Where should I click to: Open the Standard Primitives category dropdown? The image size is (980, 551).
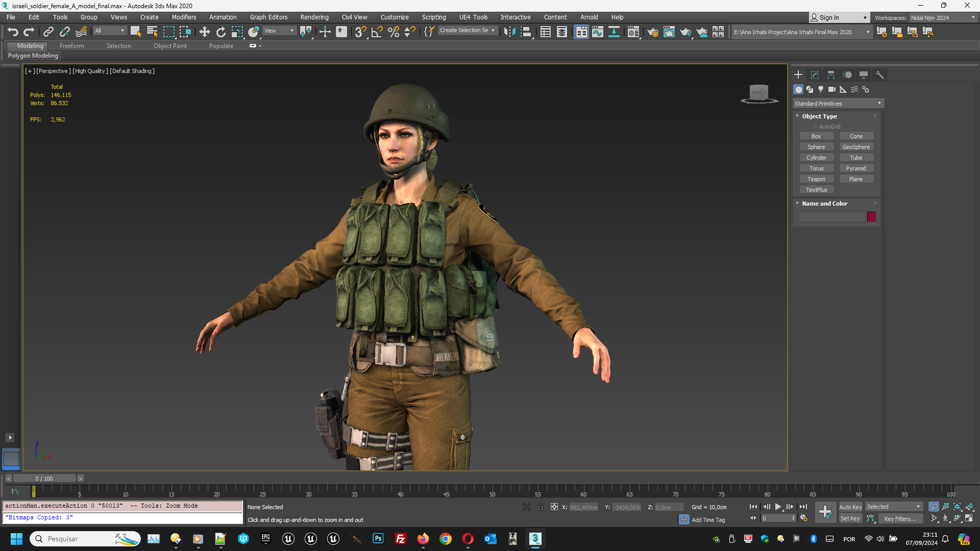click(x=838, y=104)
